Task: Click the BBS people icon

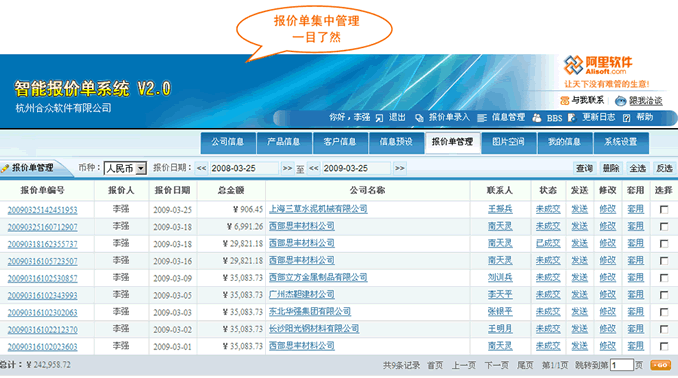Action: tap(537, 118)
